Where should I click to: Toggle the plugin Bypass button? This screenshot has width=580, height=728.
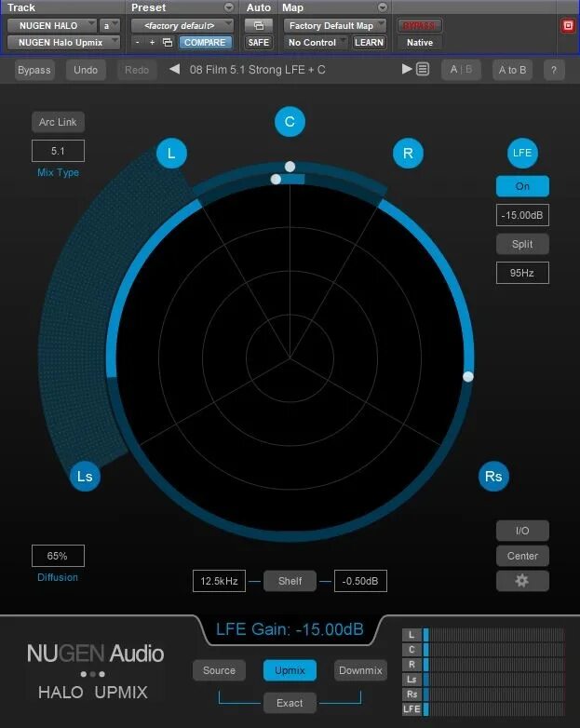(x=34, y=70)
